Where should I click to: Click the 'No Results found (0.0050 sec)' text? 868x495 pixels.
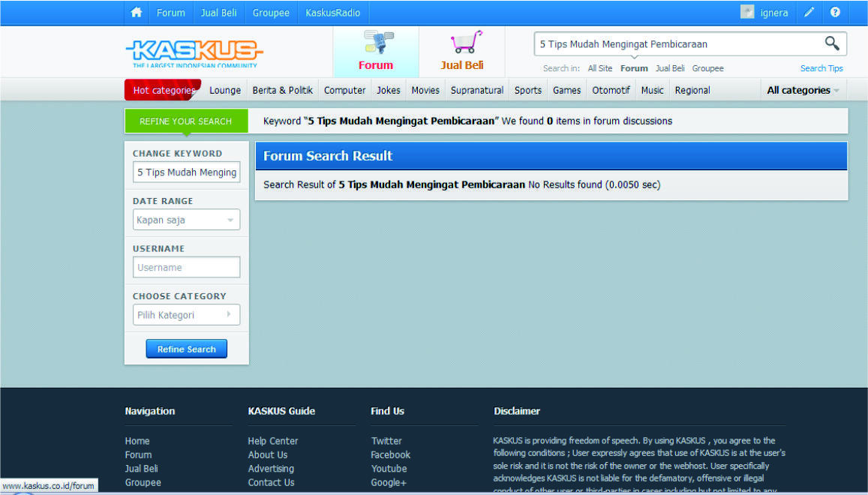(x=594, y=184)
